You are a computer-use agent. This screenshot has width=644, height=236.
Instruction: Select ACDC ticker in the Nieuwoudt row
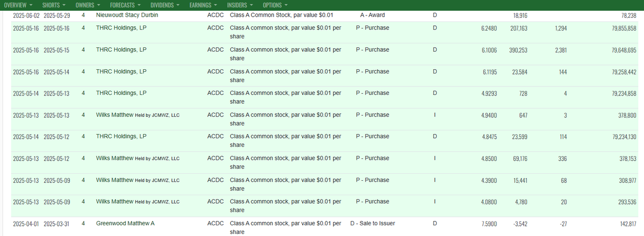click(215, 15)
